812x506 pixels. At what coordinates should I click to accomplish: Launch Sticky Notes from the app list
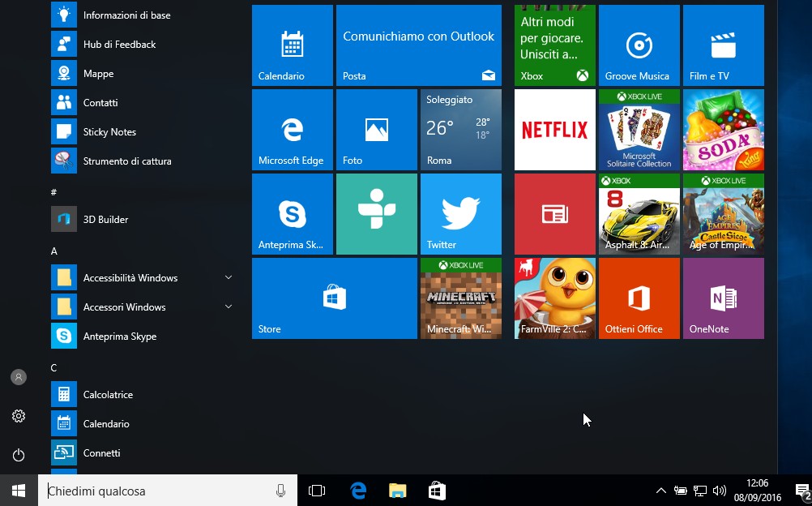[x=143, y=131]
